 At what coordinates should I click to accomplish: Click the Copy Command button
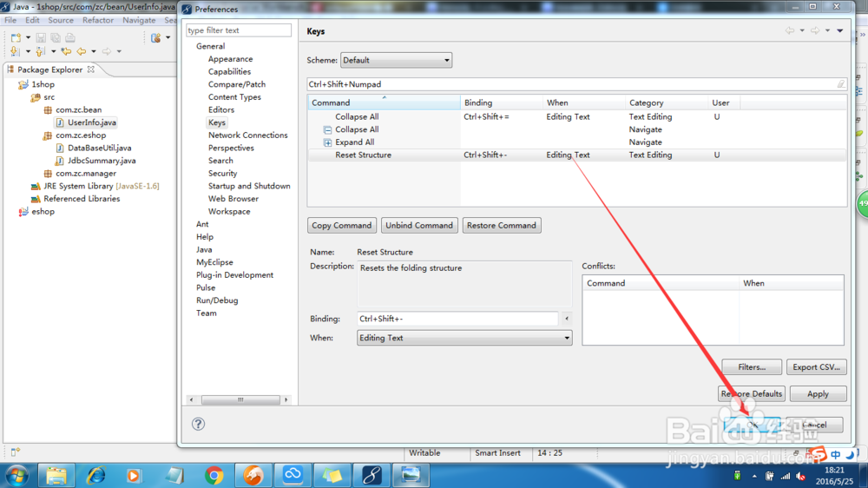pos(341,226)
